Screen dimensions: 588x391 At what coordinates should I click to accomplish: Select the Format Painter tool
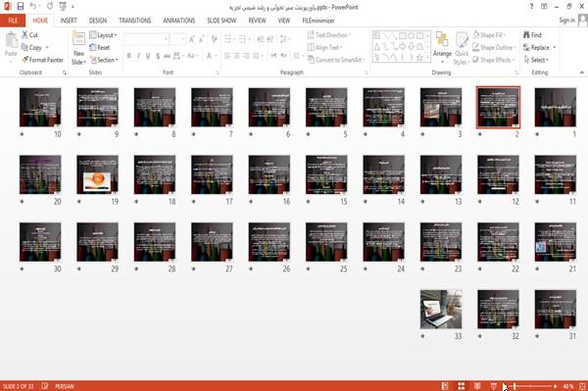(42, 60)
